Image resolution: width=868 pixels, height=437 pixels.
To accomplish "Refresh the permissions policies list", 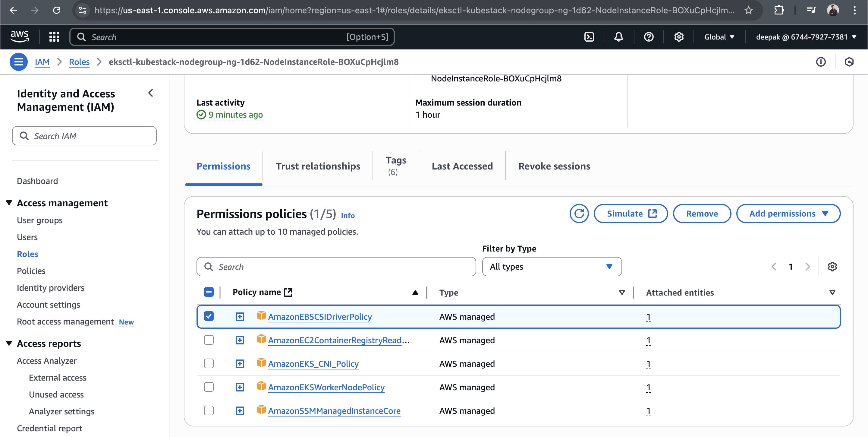I will (579, 214).
